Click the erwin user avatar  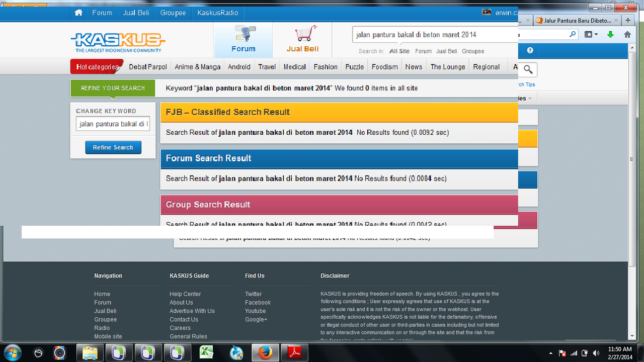pyautogui.click(x=487, y=12)
